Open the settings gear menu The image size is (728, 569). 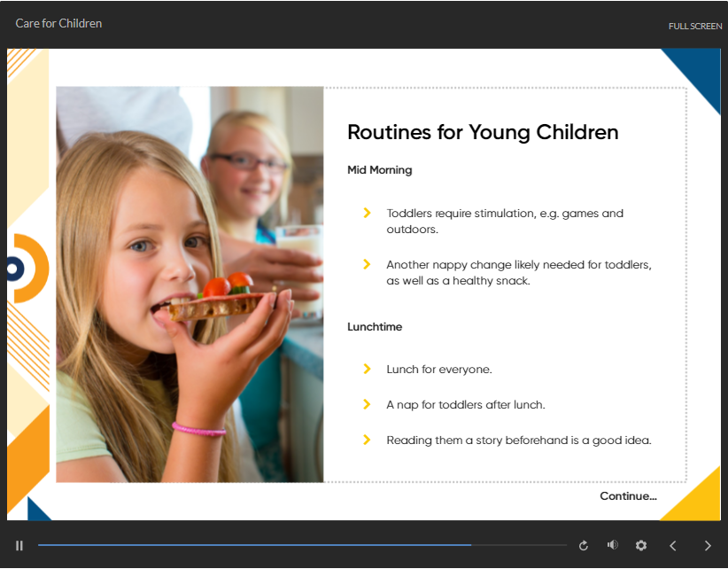641,545
